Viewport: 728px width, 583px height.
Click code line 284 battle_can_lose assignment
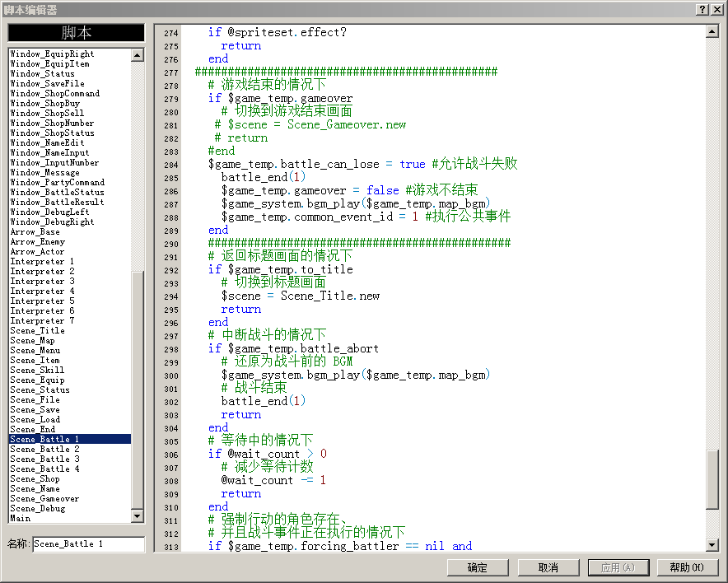[x=362, y=164]
